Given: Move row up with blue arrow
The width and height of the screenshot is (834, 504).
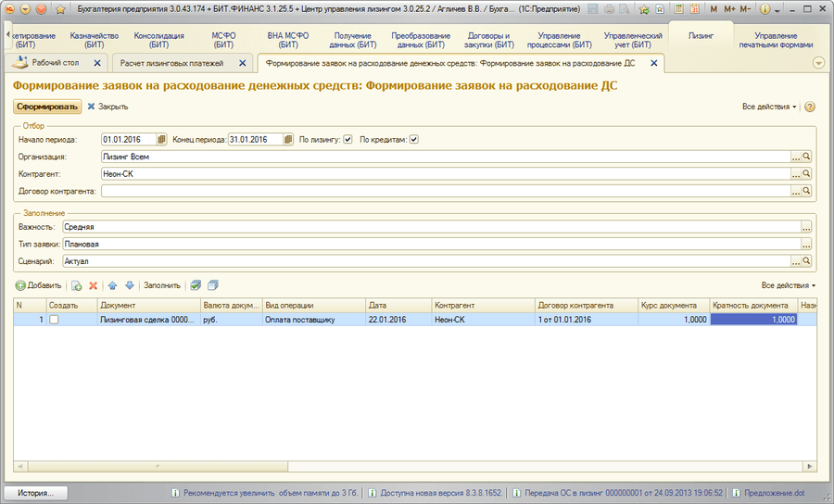Looking at the screenshot, I should tap(112, 285).
